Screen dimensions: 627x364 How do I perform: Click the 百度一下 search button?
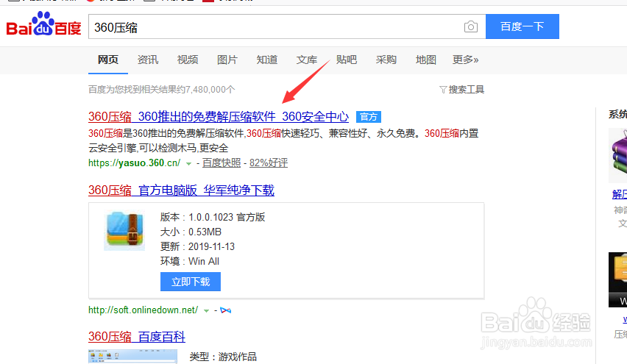pos(522,26)
